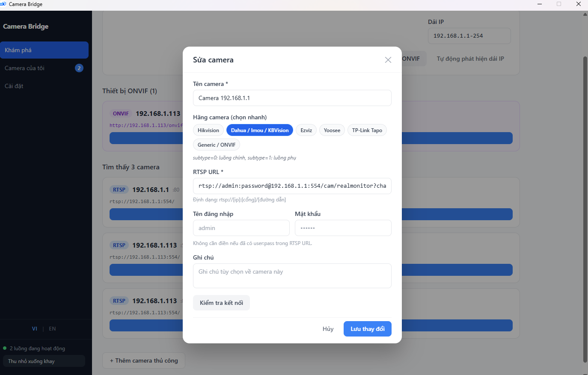Viewport: 588px width, 375px height.
Task: Click Kiểm tra kết nối button
Action: pyautogui.click(x=221, y=303)
